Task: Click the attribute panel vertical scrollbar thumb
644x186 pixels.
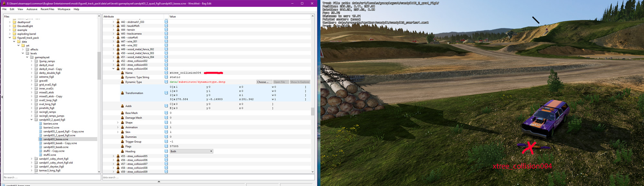Action: click(x=312, y=111)
